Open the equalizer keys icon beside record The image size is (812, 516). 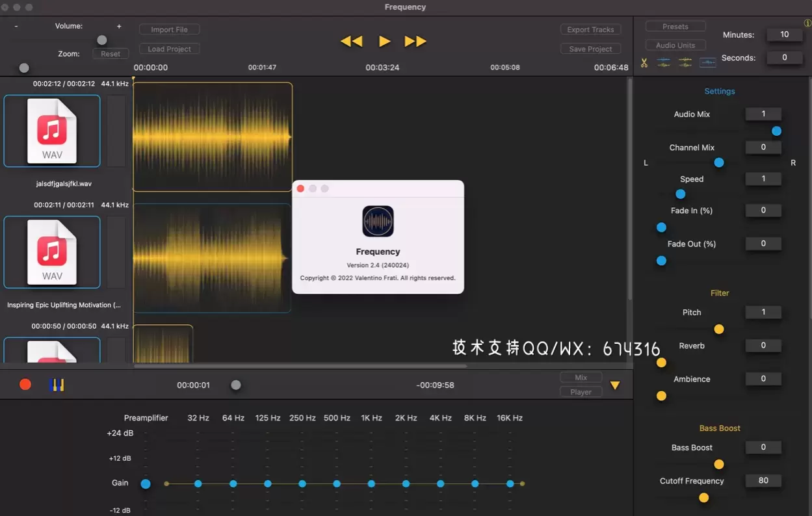tap(57, 384)
